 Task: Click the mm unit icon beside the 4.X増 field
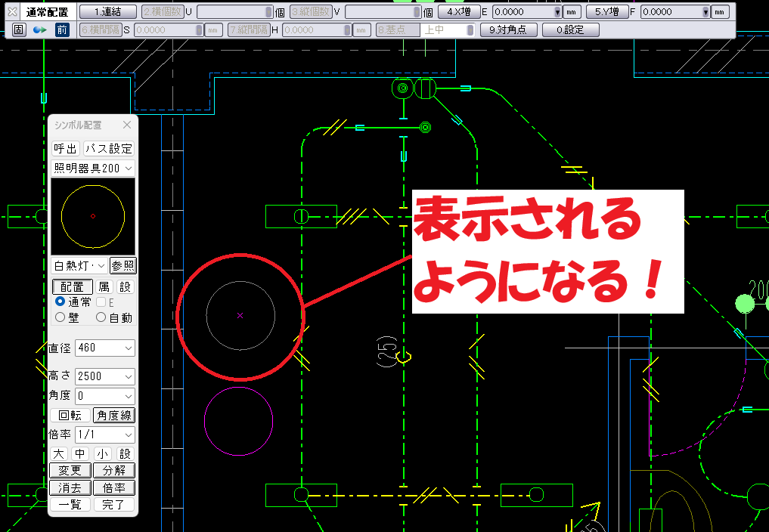(572, 12)
